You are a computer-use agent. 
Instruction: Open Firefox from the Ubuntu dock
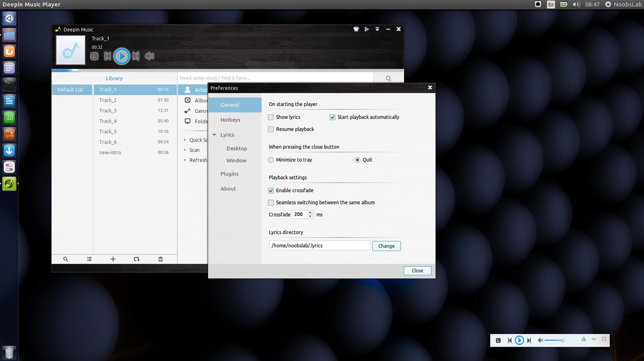pos(9,52)
